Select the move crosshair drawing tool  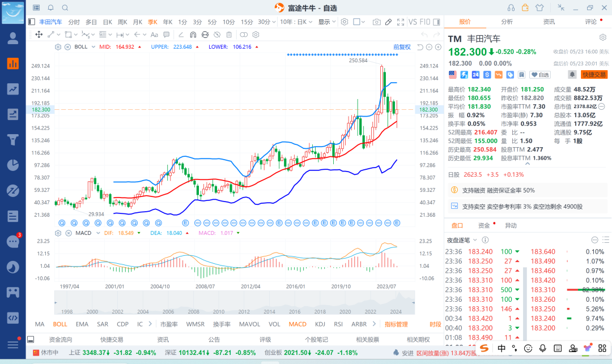tap(39, 35)
